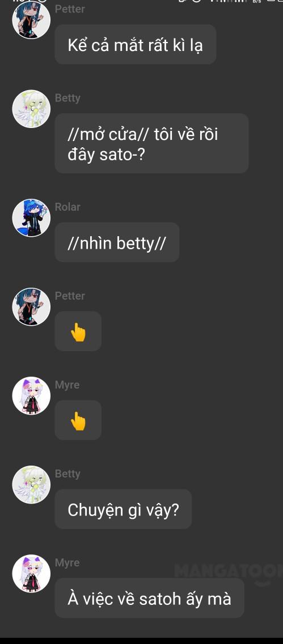Tap the Betty name above Chuyện gì vậy
The height and width of the screenshot is (644, 283).
click(x=67, y=474)
